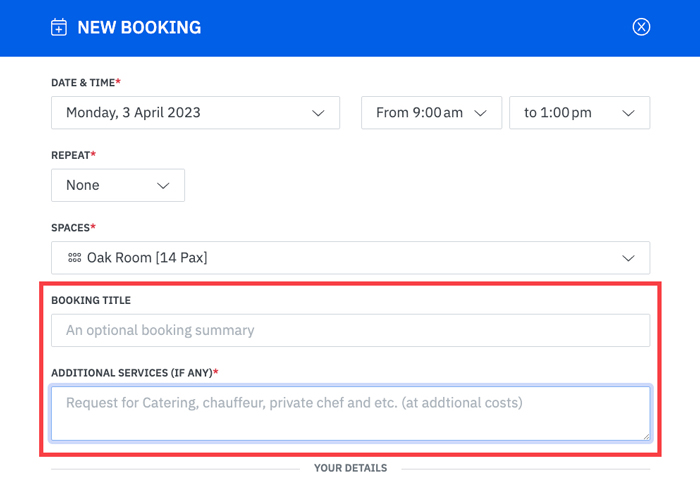The height and width of the screenshot is (479, 700).
Task: Click the ADDITIONAL SERVICES (IF ANY) label
Action: [133, 372]
